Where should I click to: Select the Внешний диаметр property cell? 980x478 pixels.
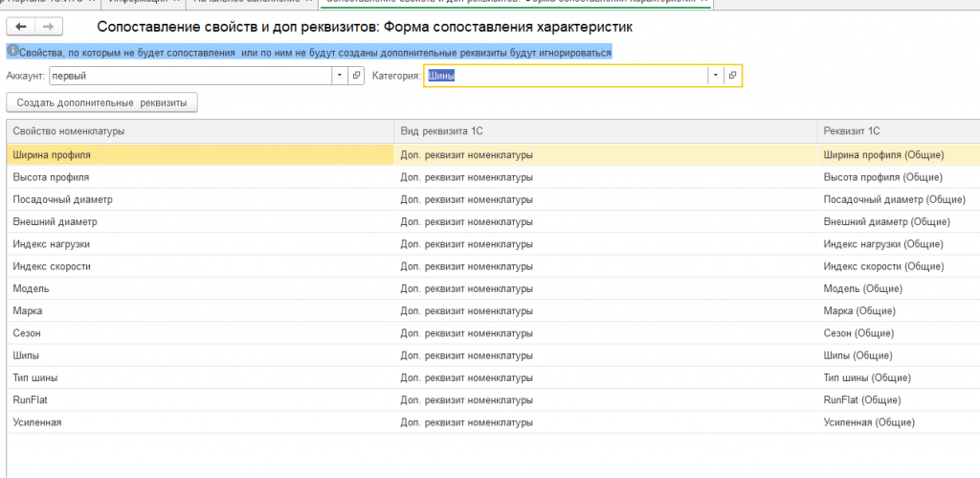pyautogui.click(x=200, y=221)
